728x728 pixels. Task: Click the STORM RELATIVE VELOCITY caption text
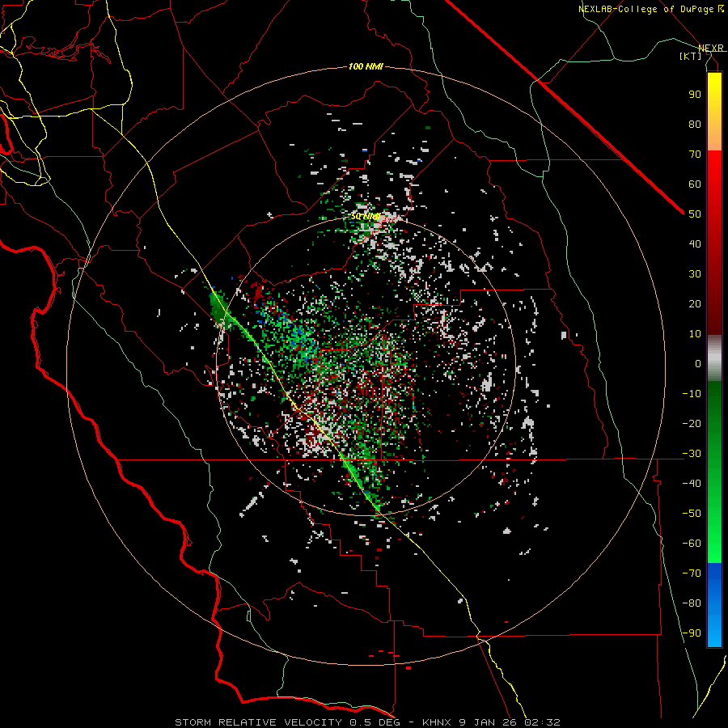[x=259, y=722]
